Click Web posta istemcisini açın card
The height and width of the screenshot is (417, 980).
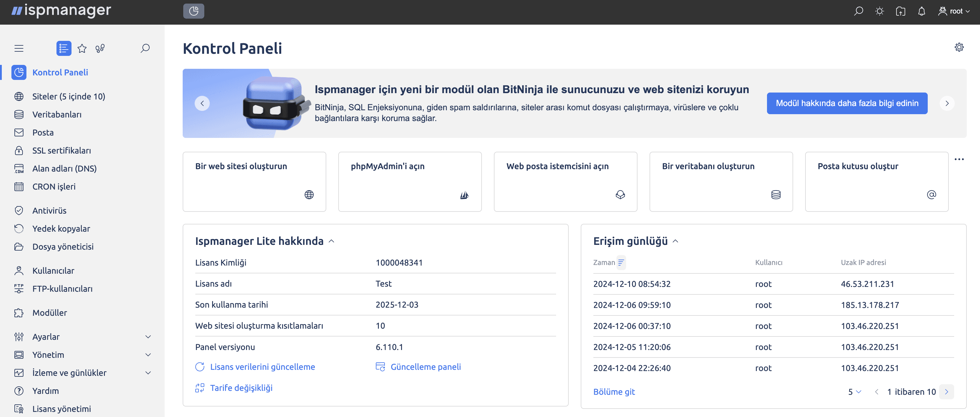[566, 182]
